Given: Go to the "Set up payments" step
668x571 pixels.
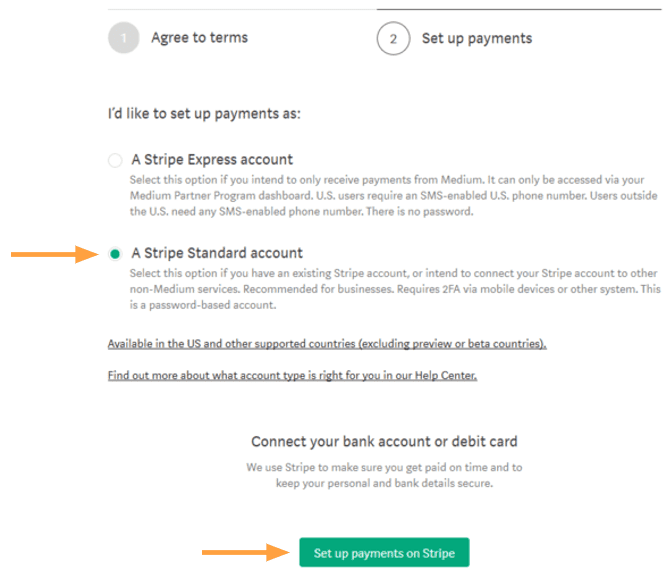Looking at the screenshot, I should (477, 38).
